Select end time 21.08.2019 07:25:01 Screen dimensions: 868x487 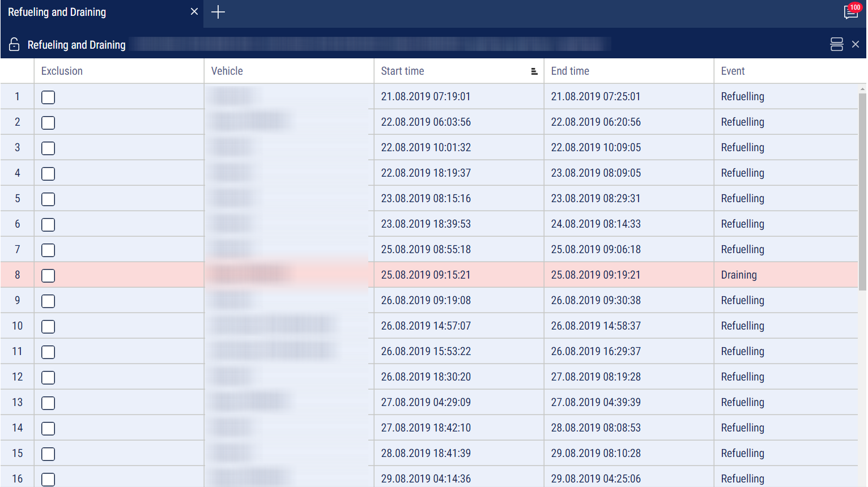(595, 96)
